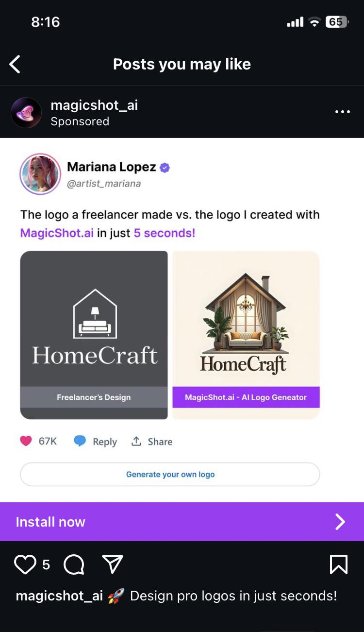This screenshot has height=632, width=364.
Task: Open the three-dot post options menu
Action: point(342,112)
